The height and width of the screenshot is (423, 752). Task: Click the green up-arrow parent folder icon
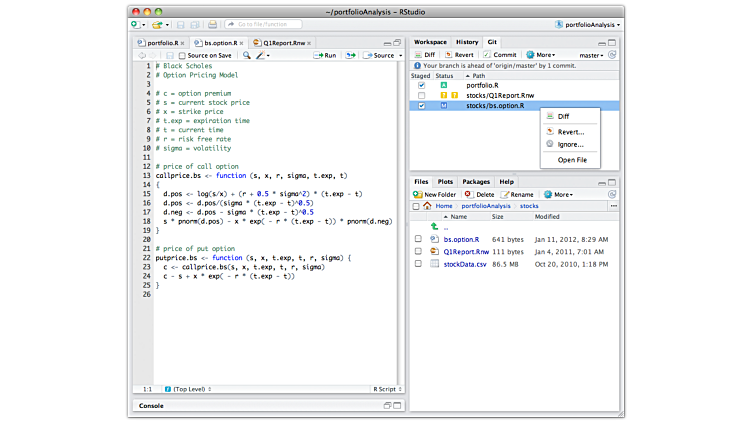tap(433, 227)
